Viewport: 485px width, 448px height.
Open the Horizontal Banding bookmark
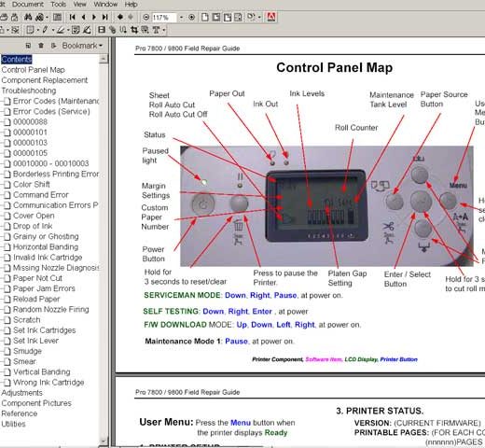pos(46,247)
